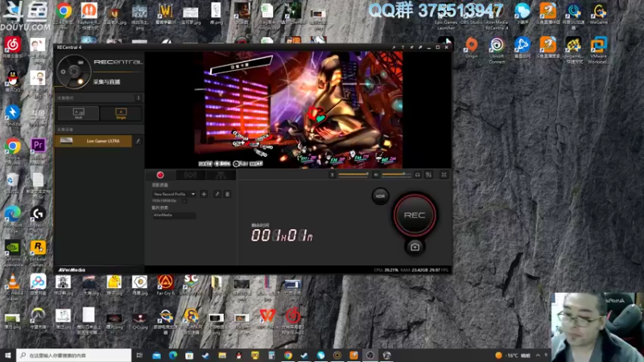
Task: Edit Live Gamer ULTRA device settings pencil
Action: point(138,142)
